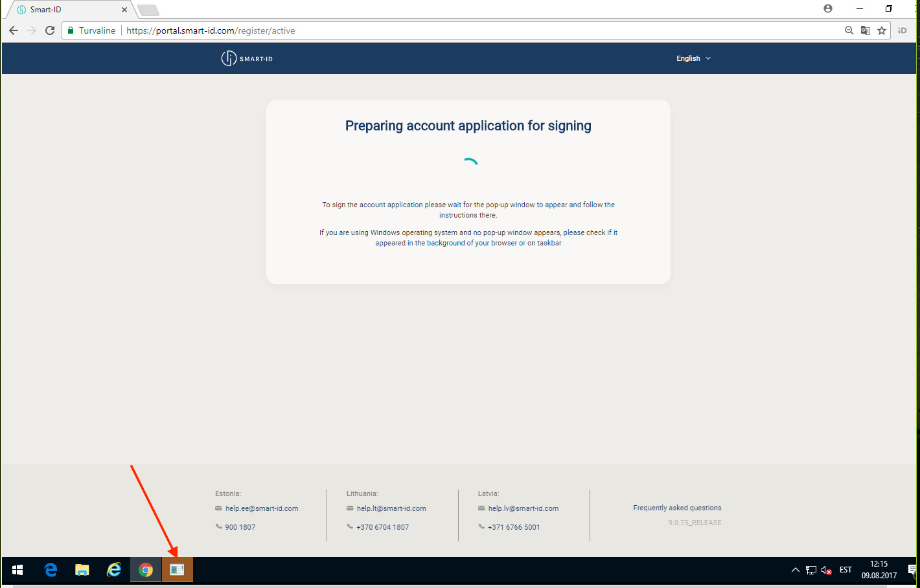Go back with the browser back arrow
Image resolution: width=920 pixels, height=588 pixels.
tap(14, 30)
